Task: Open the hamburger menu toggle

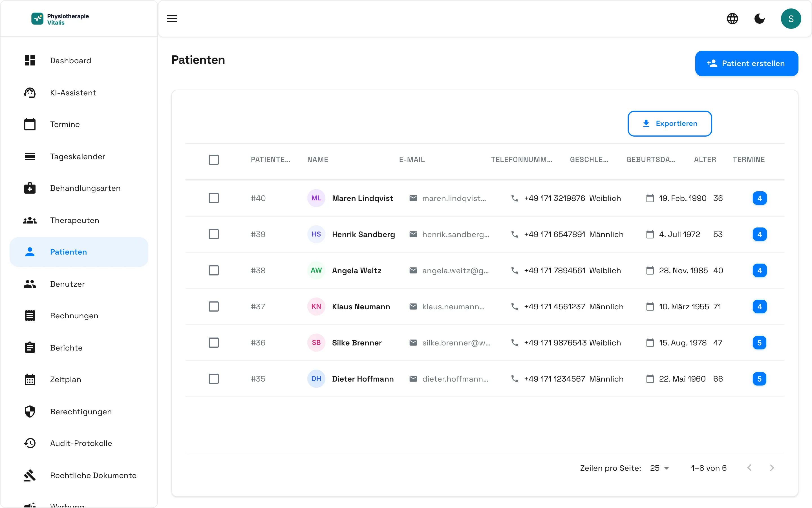Action: click(172, 18)
